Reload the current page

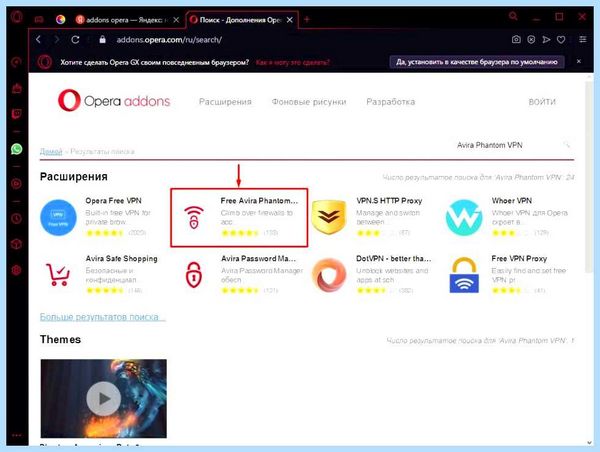[75, 39]
